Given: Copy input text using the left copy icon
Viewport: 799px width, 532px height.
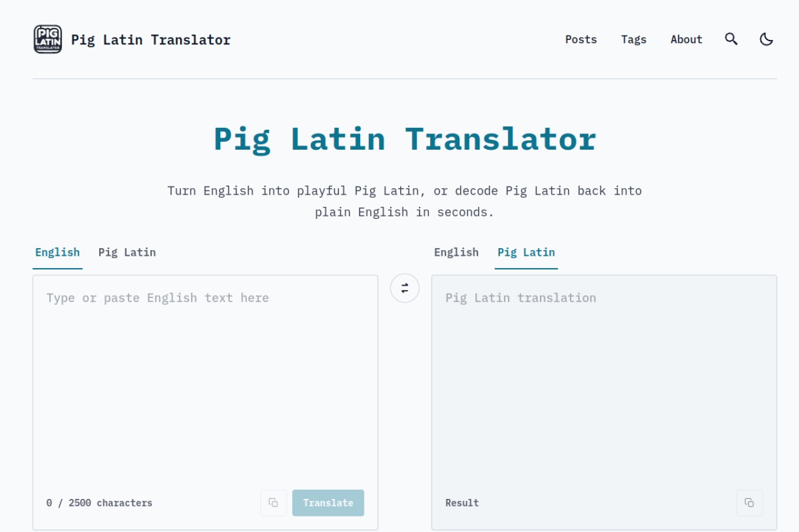Looking at the screenshot, I should coord(273,503).
